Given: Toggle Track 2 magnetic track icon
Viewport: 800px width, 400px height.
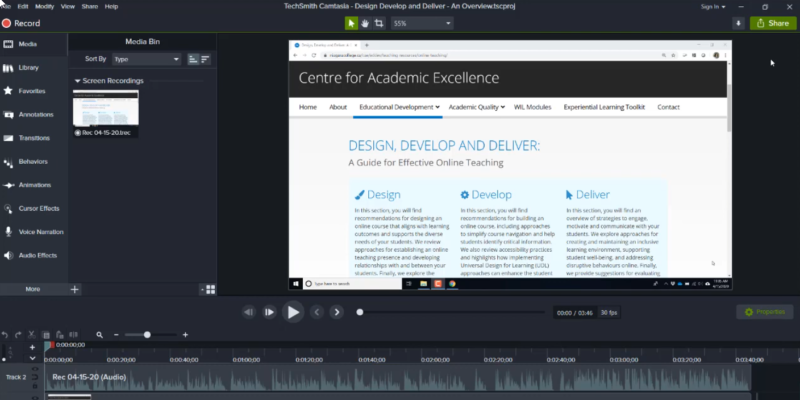Looking at the screenshot, I should 35,377.
